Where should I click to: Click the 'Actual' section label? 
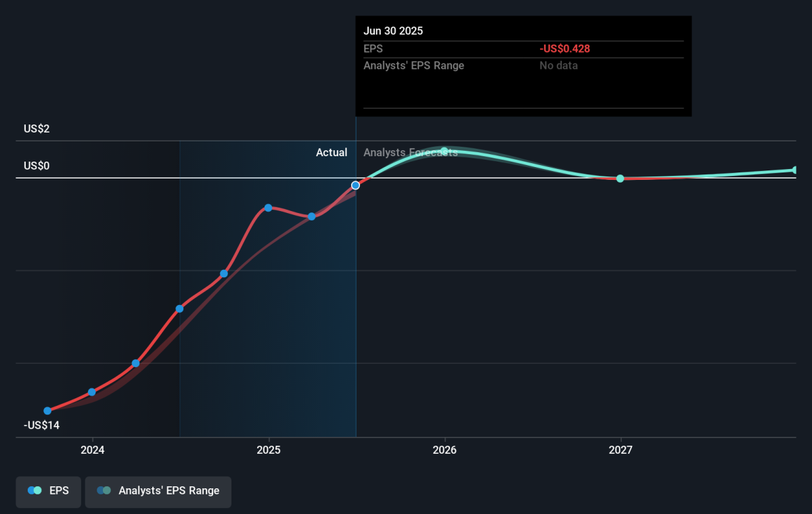click(x=332, y=153)
